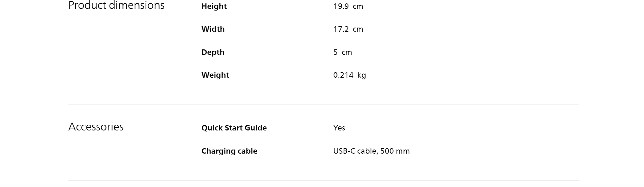Click the Yes value for Quick Start Guide
Image resolution: width=644 pixels, height=187 pixels.
pyautogui.click(x=339, y=128)
